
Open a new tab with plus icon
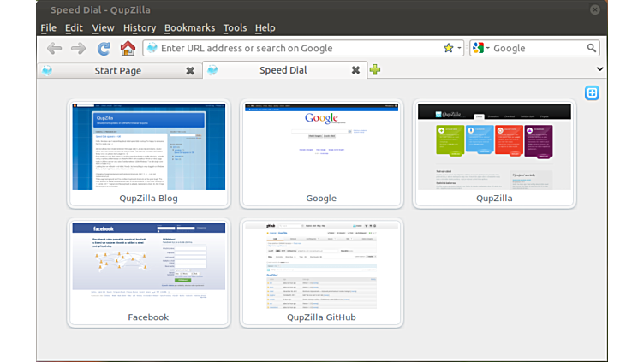(x=375, y=70)
